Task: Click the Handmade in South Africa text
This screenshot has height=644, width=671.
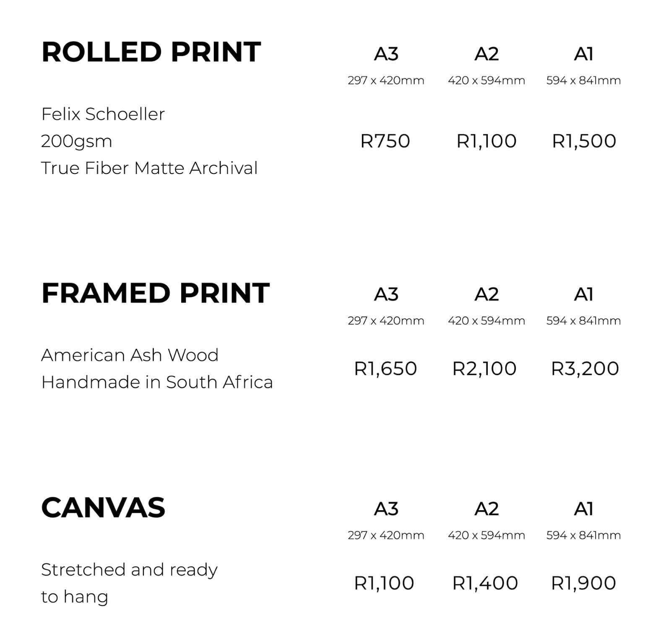Action: (x=157, y=382)
